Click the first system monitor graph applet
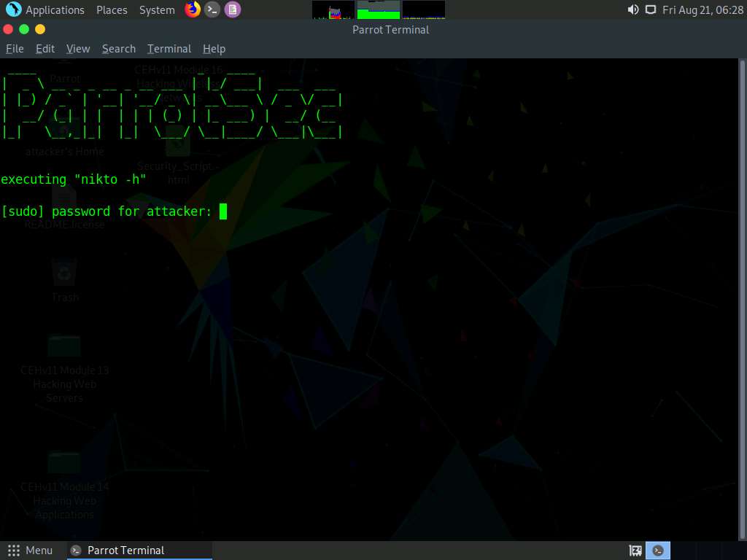The image size is (747, 560). (333, 9)
